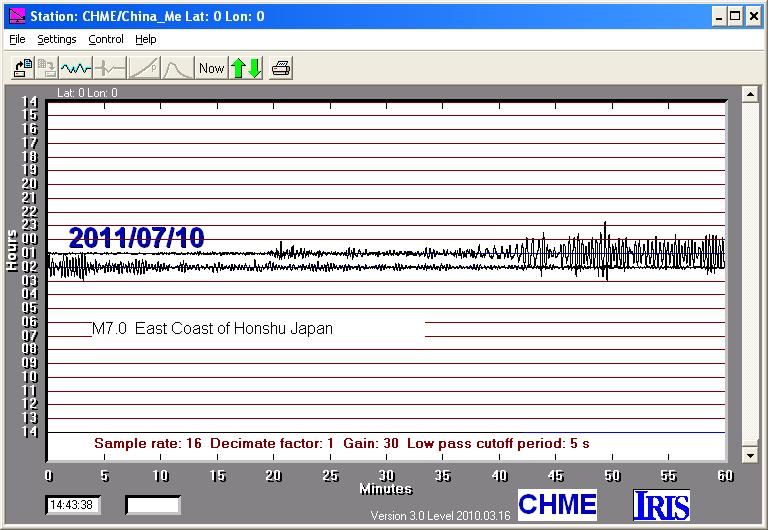768x530 pixels.
Task: Open the Help menu
Action: tap(146, 40)
